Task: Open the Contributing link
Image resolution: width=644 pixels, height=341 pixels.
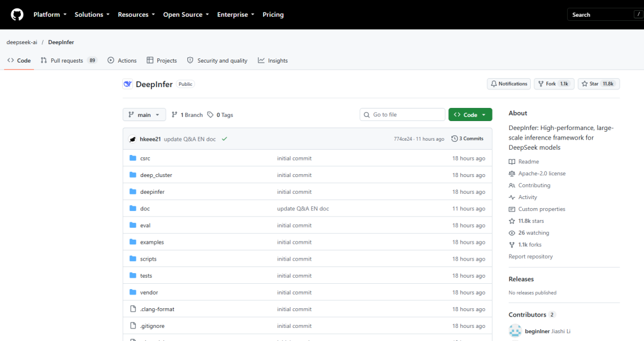Action: [x=530, y=185]
